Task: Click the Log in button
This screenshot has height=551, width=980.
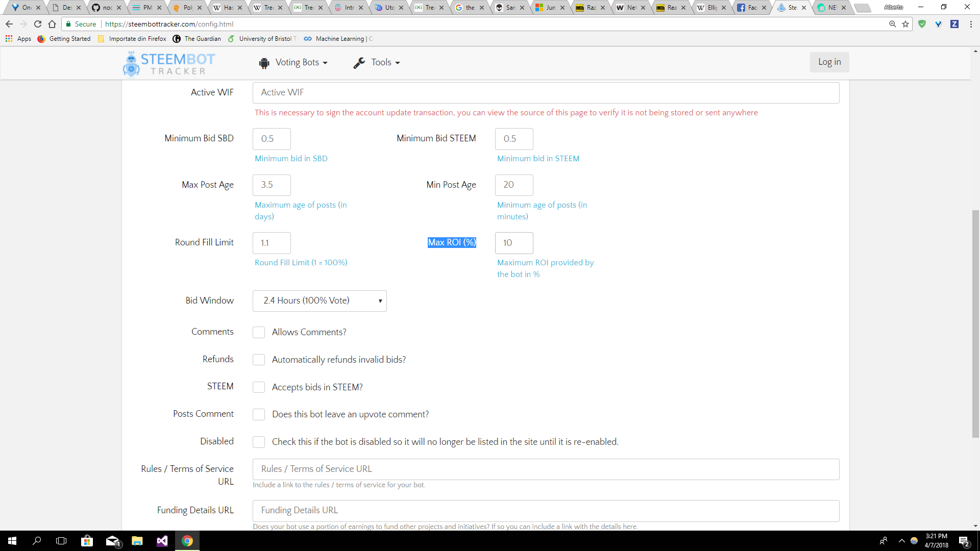Action: point(829,62)
